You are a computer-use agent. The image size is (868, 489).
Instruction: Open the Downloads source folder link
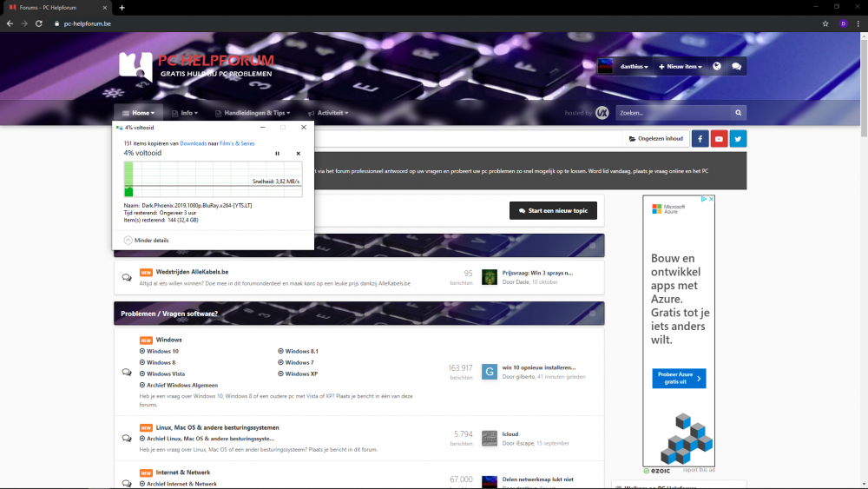click(194, 143)
